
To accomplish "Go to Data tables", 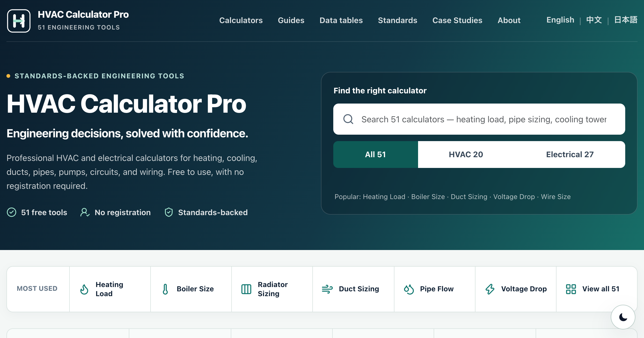I will point(341,20).
